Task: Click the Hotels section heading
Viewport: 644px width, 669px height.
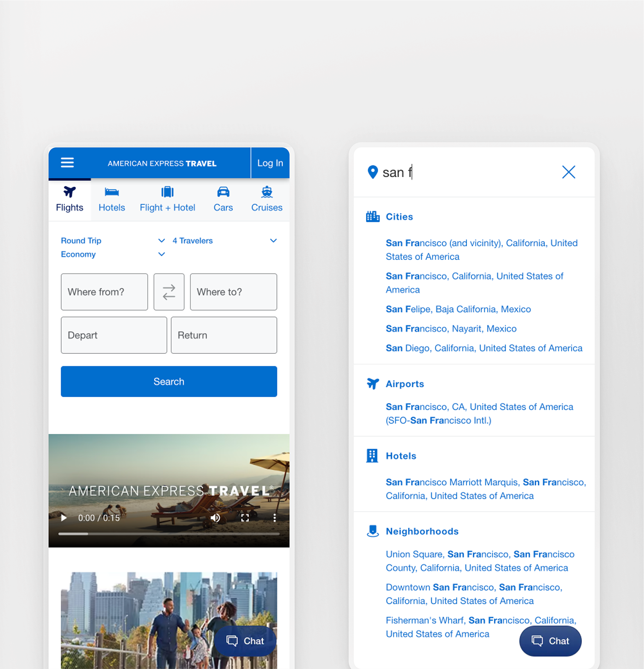Action: pyautogui.click(x=401, y=456)
